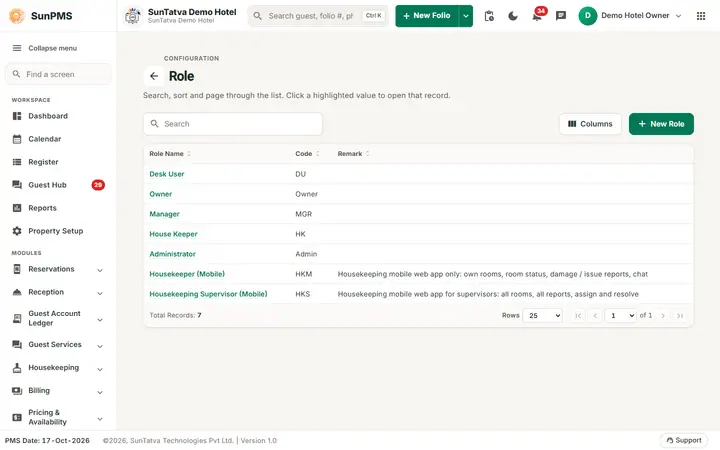This screenshot has width=720, height=450.
Task: Click the Calendar icon in sidebar
Action: point(17,139)
